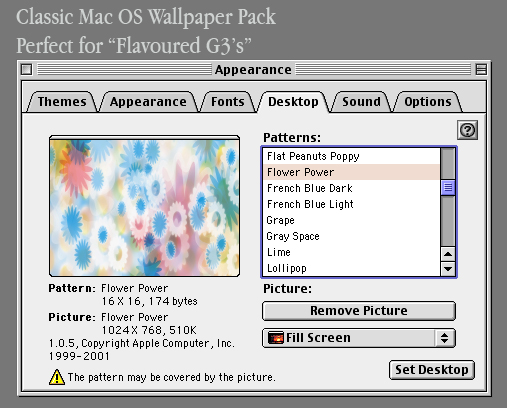Open the Fonts tab
The image size is (507, 408).
(228, 102)
